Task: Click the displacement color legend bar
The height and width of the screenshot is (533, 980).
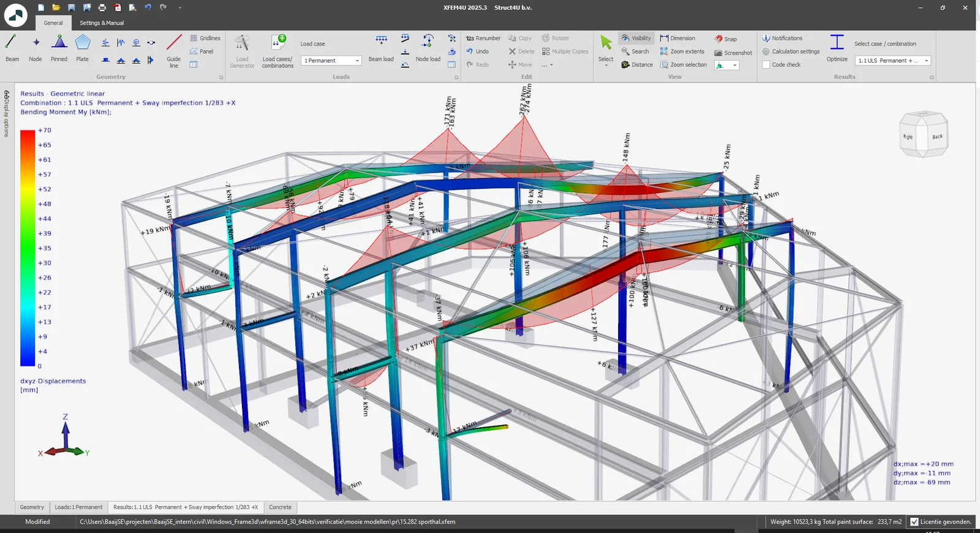Action: [28, 248]
